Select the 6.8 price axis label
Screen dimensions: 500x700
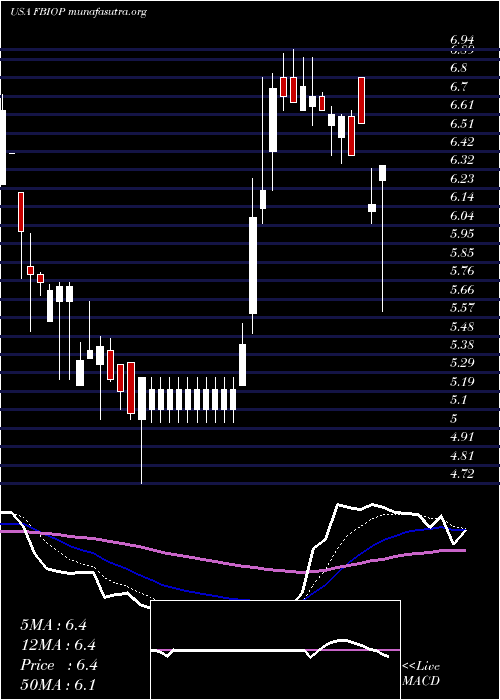tap(458, 68)
